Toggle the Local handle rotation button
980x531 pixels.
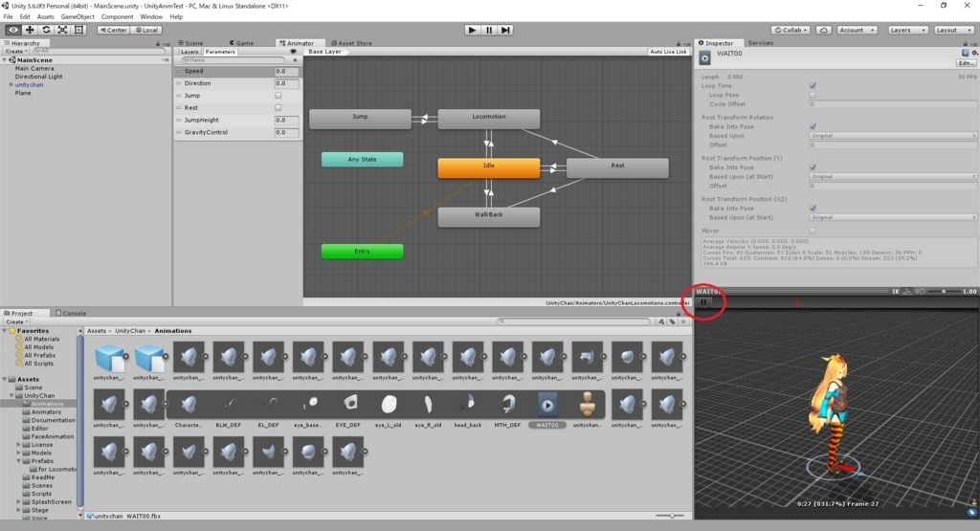point(146,30)
